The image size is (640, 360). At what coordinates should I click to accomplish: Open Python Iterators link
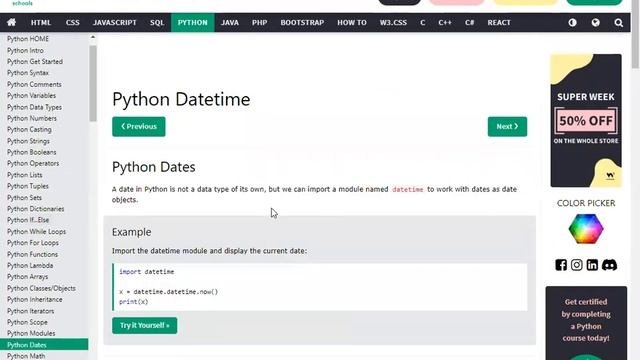(30, 311)
